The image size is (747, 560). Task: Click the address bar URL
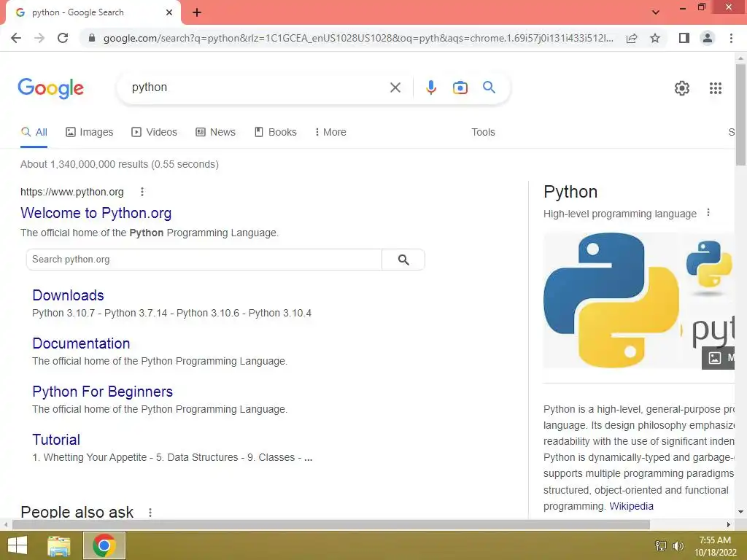[358, 38]
